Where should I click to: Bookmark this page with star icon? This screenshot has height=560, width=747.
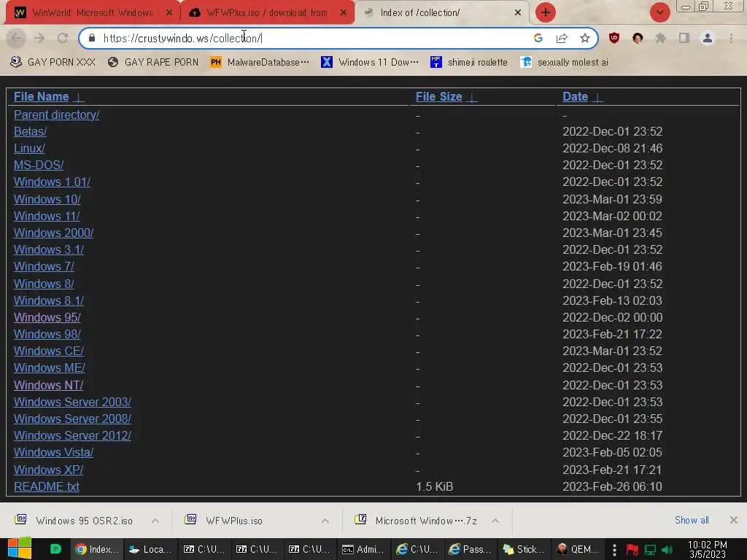(x=585, y=38)
